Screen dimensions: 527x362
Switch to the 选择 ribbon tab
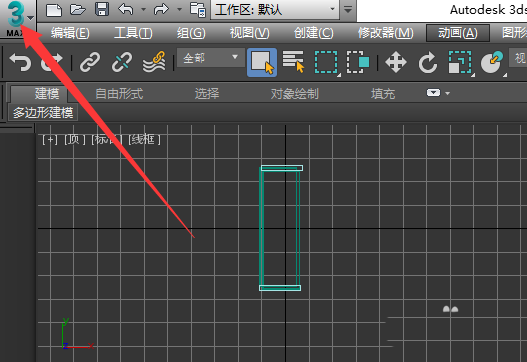point(207,93)
